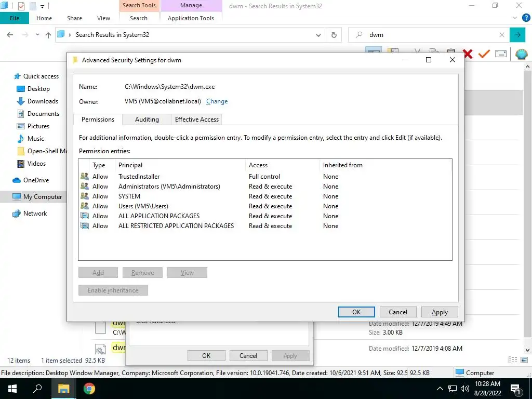This screenshot has width=532, height=399.
Task: Click the Properties icon in Quick Access Toolbar
Action: click(x=21, y=6)
